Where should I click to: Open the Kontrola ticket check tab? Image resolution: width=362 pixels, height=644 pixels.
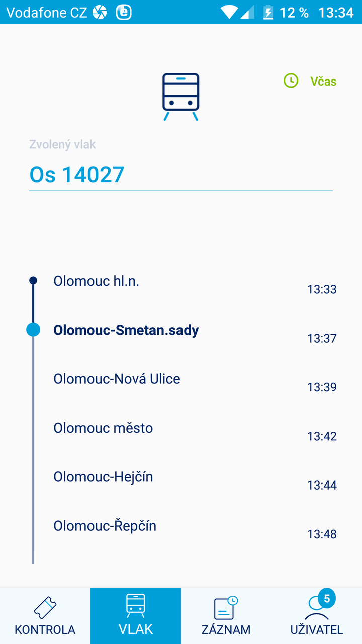coord(45,616)
